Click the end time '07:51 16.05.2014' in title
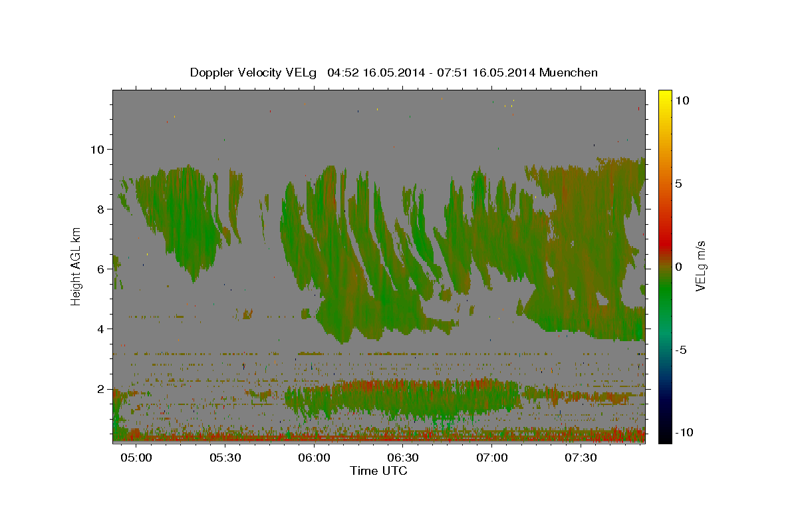 (x=487, y=72)
